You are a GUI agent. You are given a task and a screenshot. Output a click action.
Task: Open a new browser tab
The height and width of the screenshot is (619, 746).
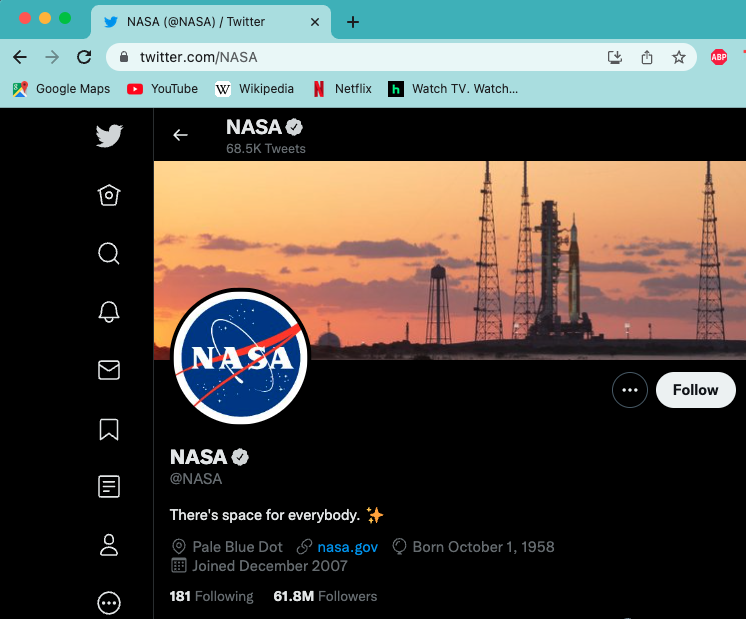[x=353, y=22]
